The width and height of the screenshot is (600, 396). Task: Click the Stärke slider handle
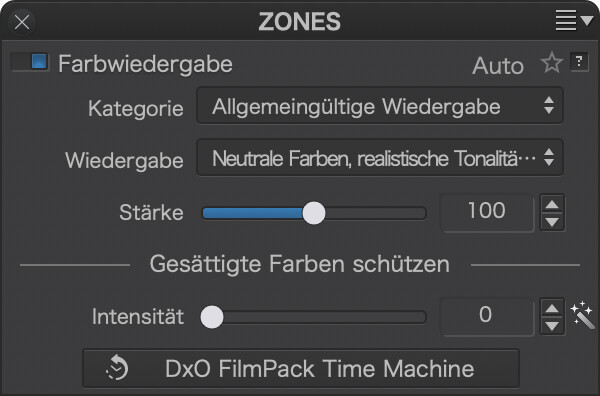click(x=314, y=213)
